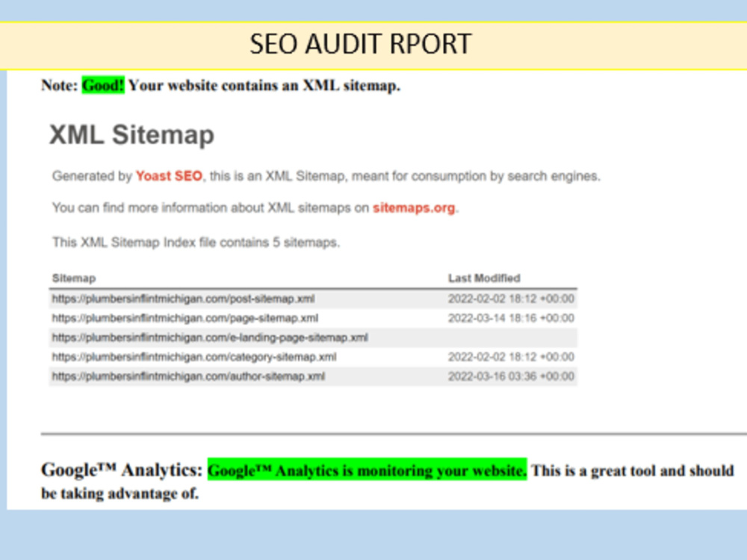Click 'be taking advantage of.' line
The image size is (747, 560).
[x=120, y=494]
